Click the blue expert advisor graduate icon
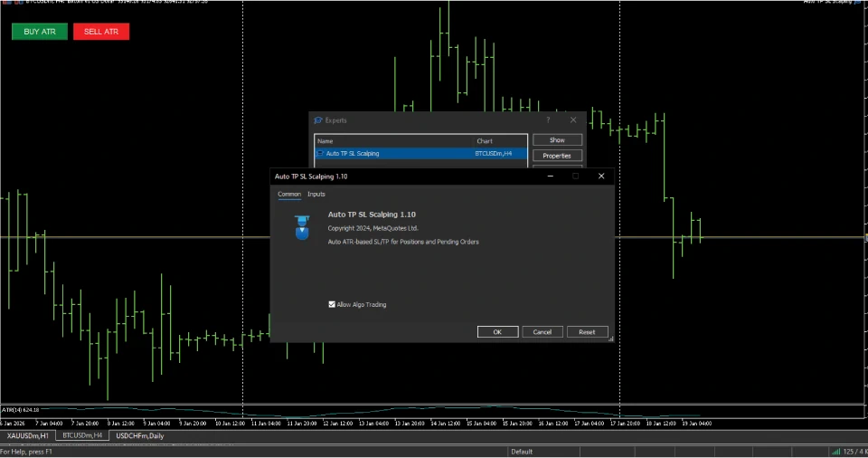 tap(302, 227)
